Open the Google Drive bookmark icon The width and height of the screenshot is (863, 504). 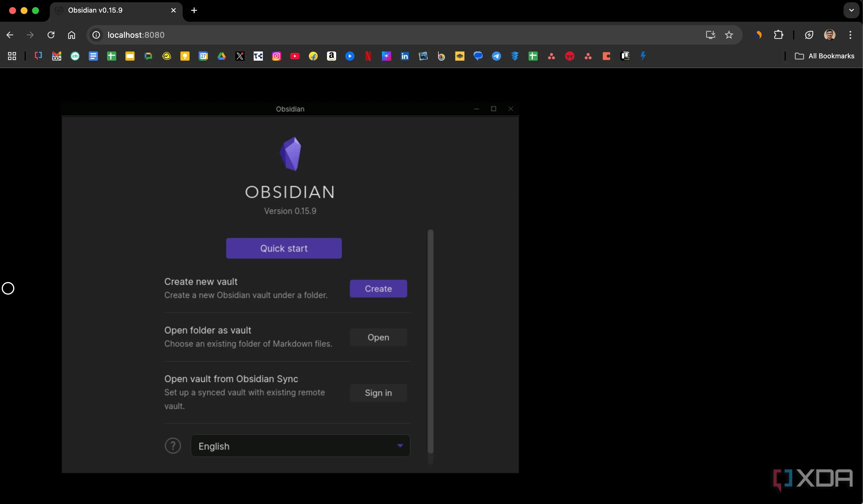pos(222,56)
